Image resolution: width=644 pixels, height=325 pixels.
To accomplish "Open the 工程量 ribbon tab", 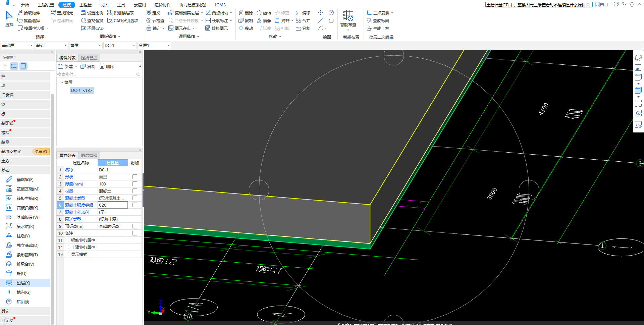I will point(86,5).
